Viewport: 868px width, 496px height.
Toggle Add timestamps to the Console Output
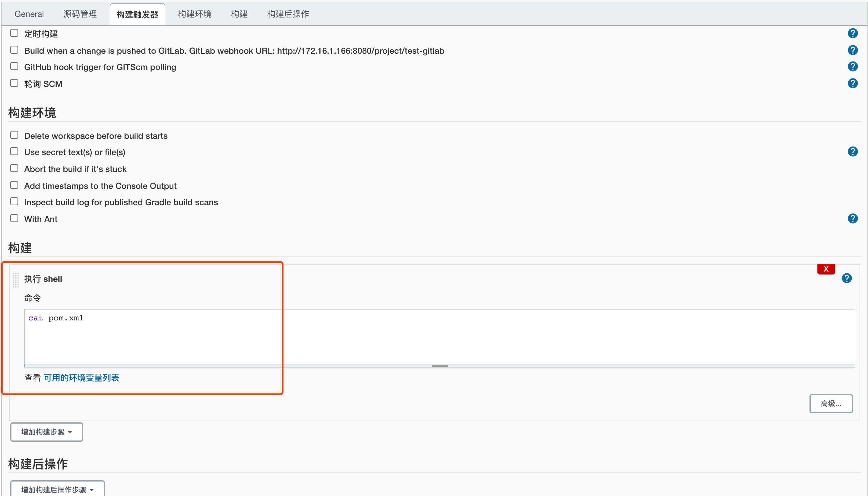(x=14, y=185)
